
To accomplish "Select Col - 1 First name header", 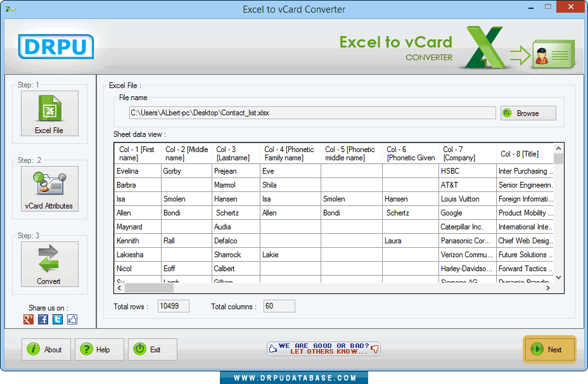I will 137,153.
